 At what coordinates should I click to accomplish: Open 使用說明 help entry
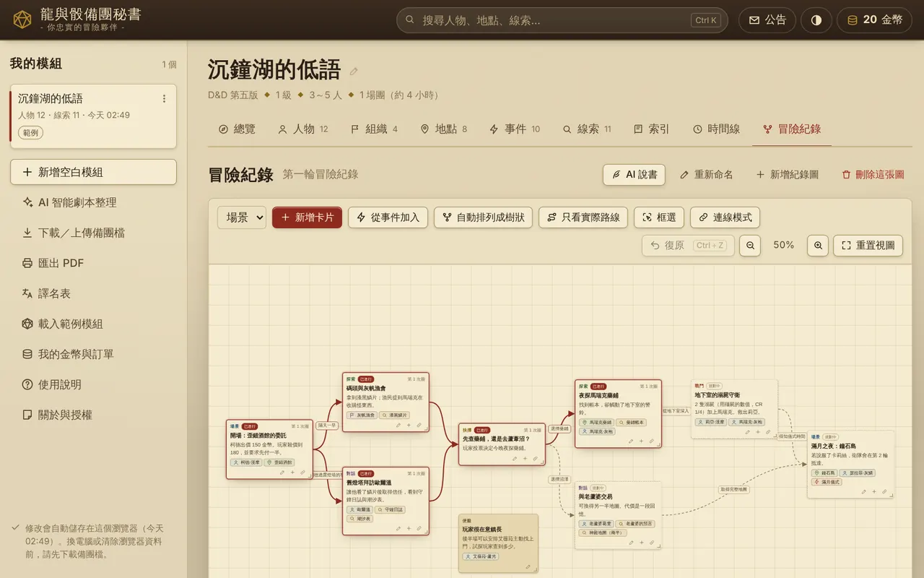click(x=93, y=384)
